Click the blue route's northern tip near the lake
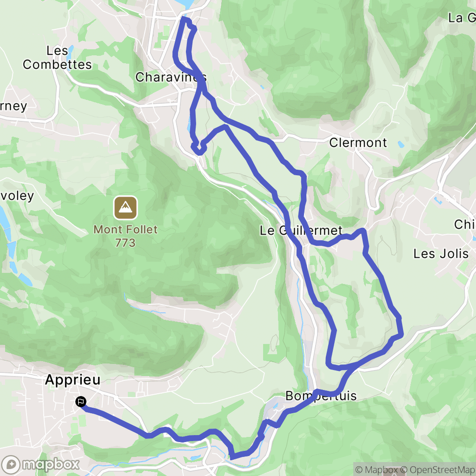 click(184, 20)
